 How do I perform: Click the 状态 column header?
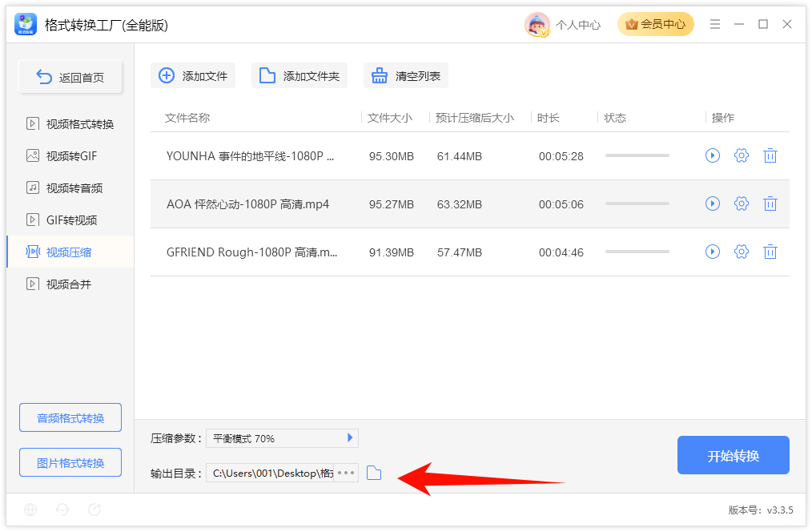click(615, 118)
